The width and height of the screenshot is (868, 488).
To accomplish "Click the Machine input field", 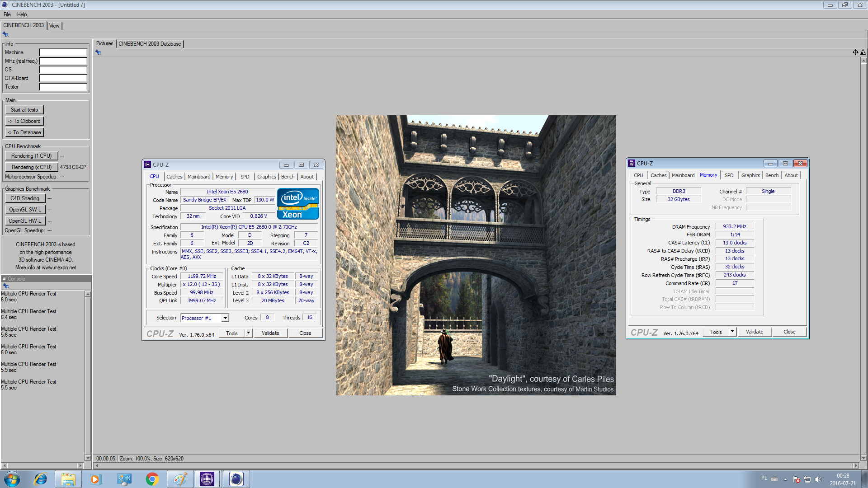I will click(63, 52).
